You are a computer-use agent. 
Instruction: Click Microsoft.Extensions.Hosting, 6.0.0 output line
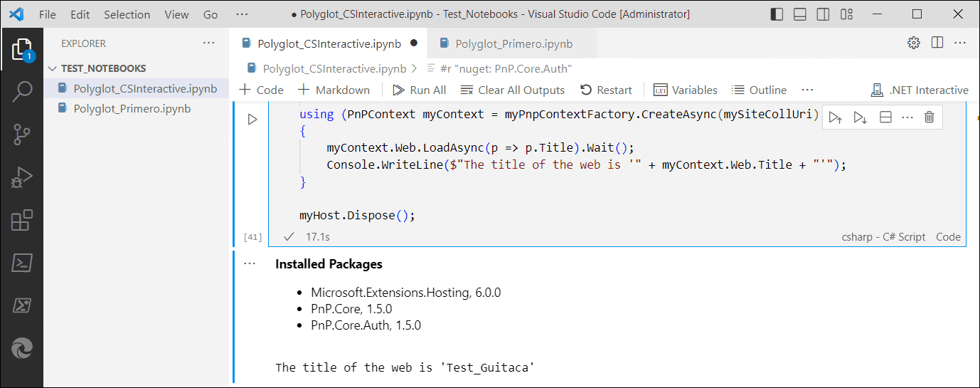click(406, 293)
